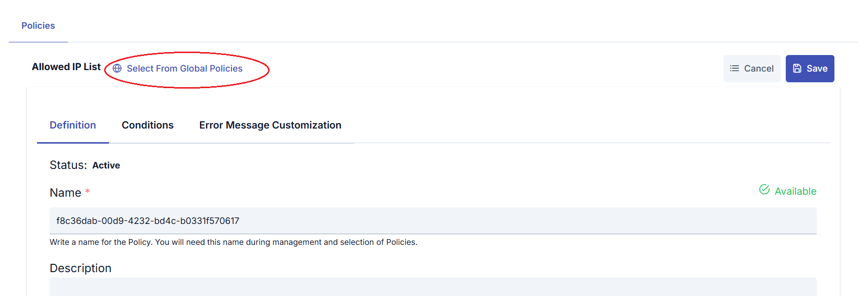The height and width of the screenshot is (296, 868).
Task: Select the policy name f8c36dab-00d9-4232-bd4c-b0331f570617
Action: [x=147, y=221]
